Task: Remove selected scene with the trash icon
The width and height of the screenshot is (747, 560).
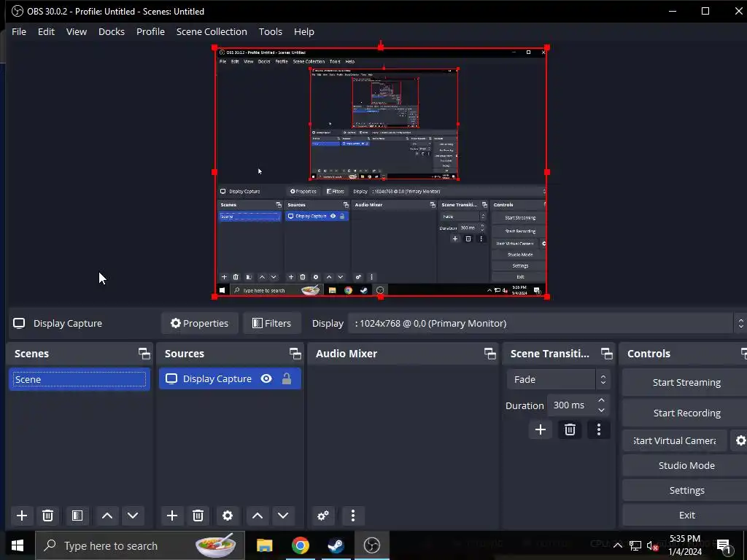Action: pos(47,516)
